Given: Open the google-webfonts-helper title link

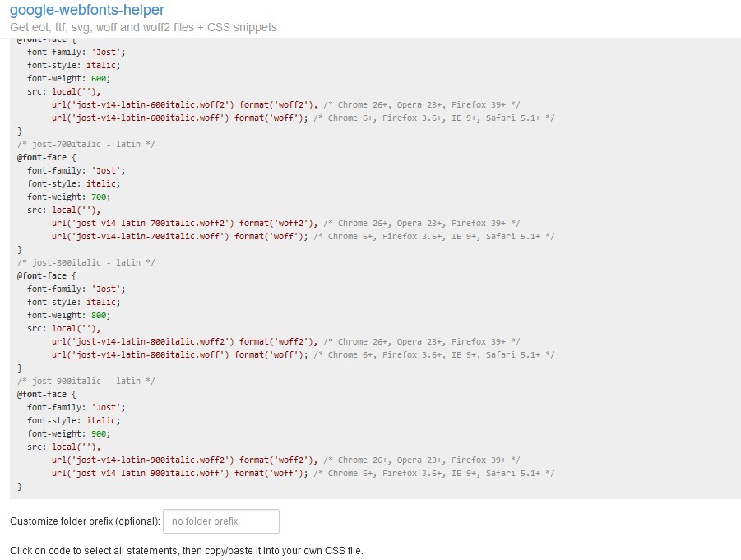Looking at the screenshot, I should [x=86, y=10].
